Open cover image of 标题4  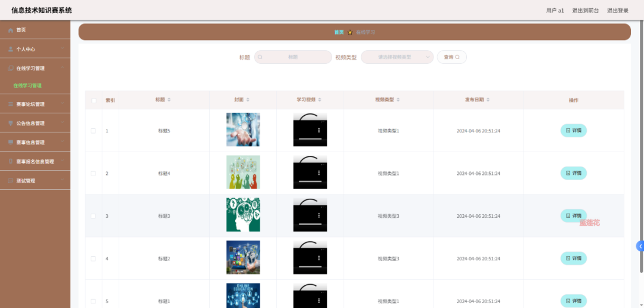pyautogui.click(x=243, y=172)
